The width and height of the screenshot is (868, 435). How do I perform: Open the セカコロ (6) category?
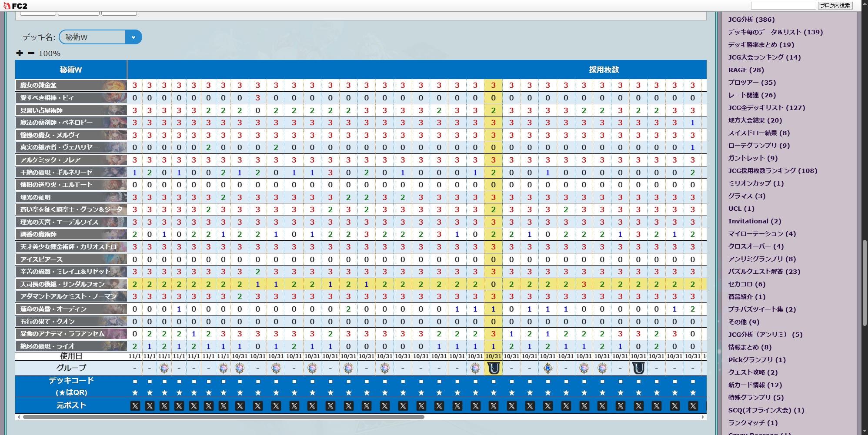(747, 284)
